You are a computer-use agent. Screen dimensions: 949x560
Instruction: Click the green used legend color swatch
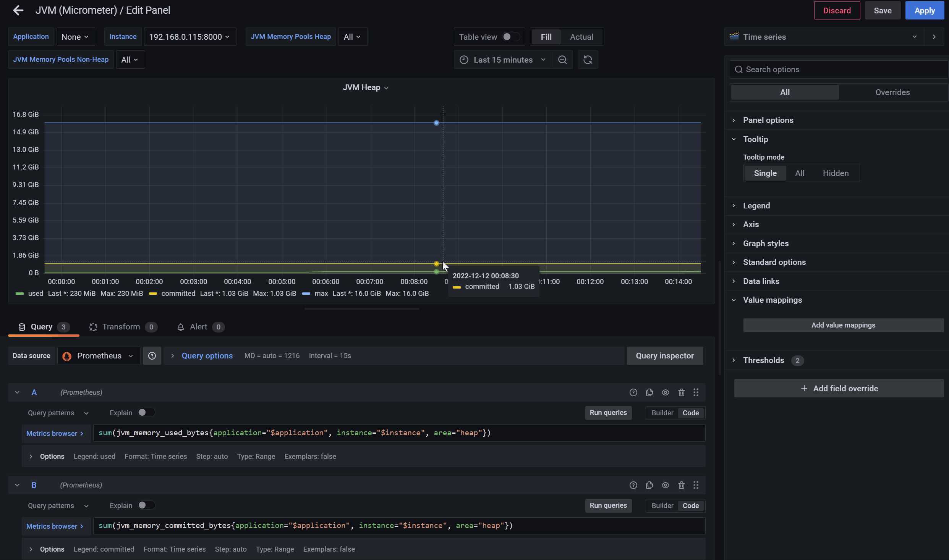19,294
